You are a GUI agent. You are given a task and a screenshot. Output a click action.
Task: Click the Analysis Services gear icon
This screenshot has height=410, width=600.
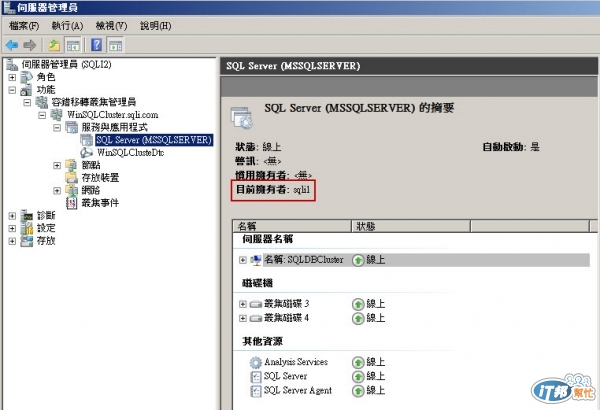pyautogui.click(x=256, y=362)
